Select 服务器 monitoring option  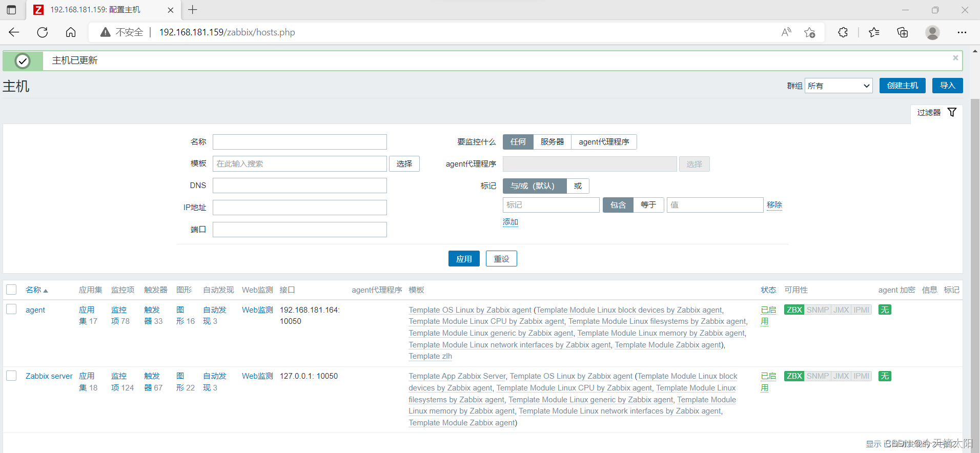553,142
